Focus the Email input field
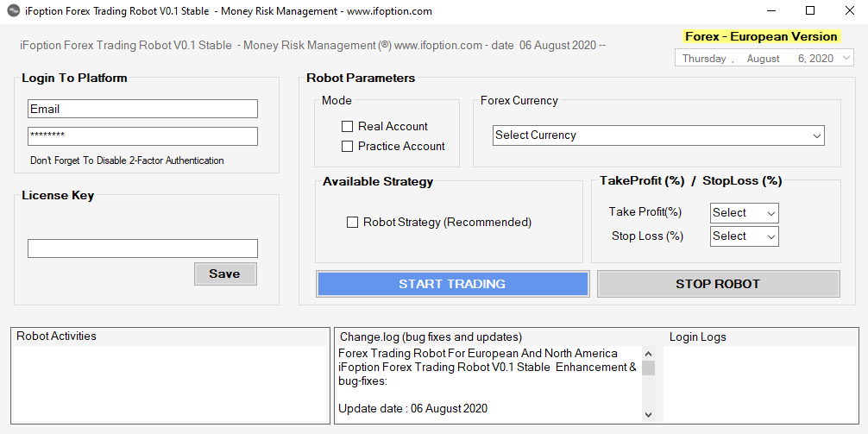Image resolution: width=868 pixels, height=434 pixels. 142,109
